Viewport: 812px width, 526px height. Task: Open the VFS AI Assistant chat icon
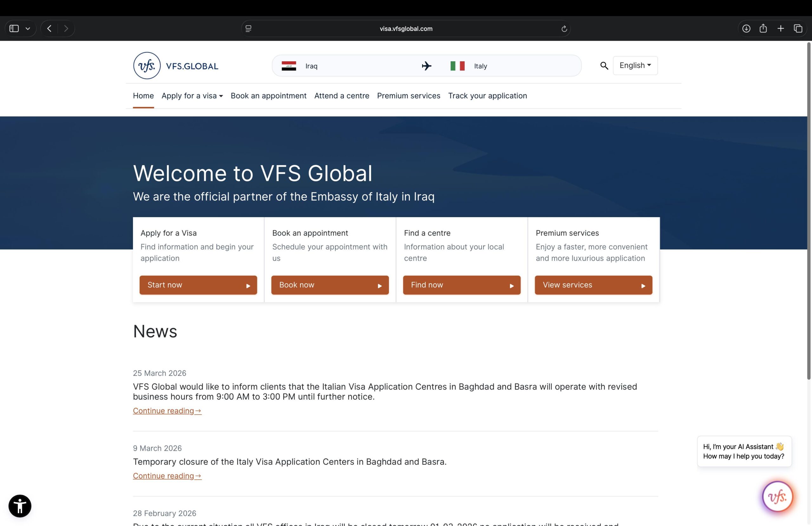(x=777, y=496)
